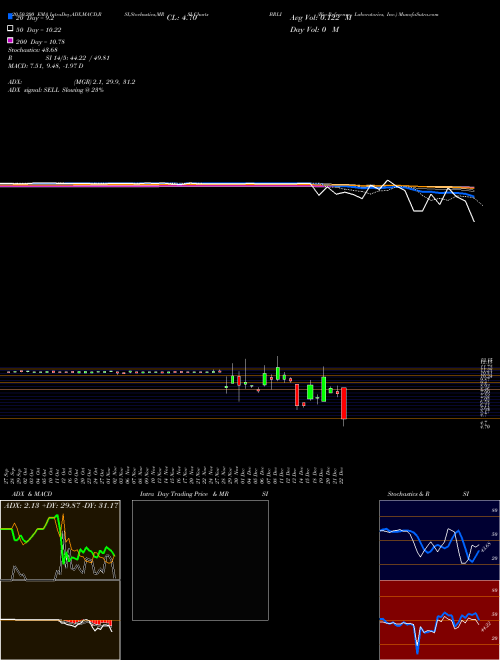The width and height of the screenshot is (500, 660).
Task: Click the CL: 4.70 closing price label
Action: coord(182,18)
